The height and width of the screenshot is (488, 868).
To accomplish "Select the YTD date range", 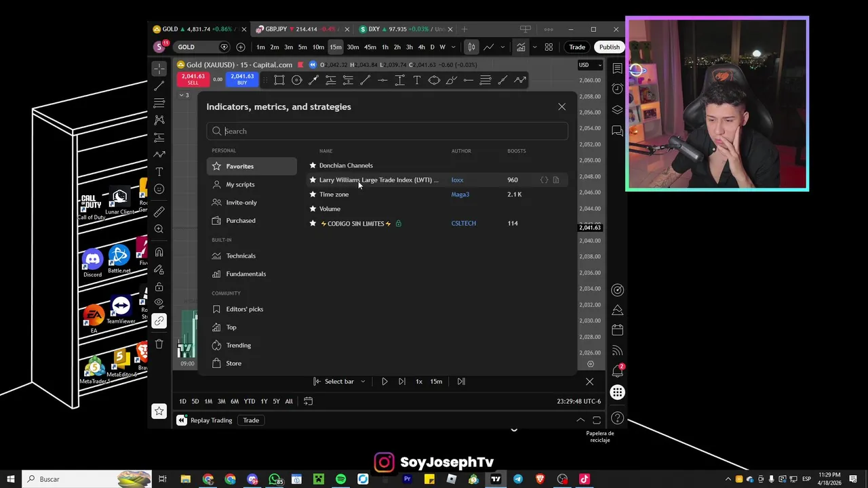I will (250, 401).
